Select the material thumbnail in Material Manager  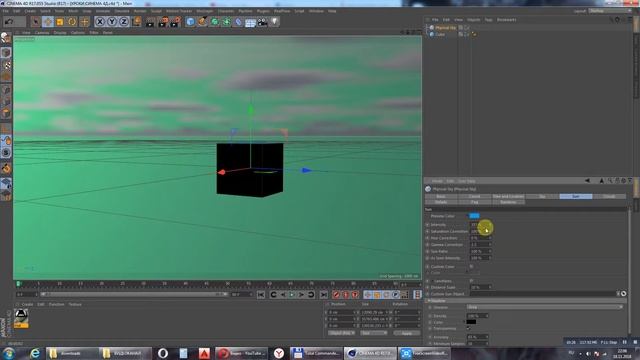[21, 318]
